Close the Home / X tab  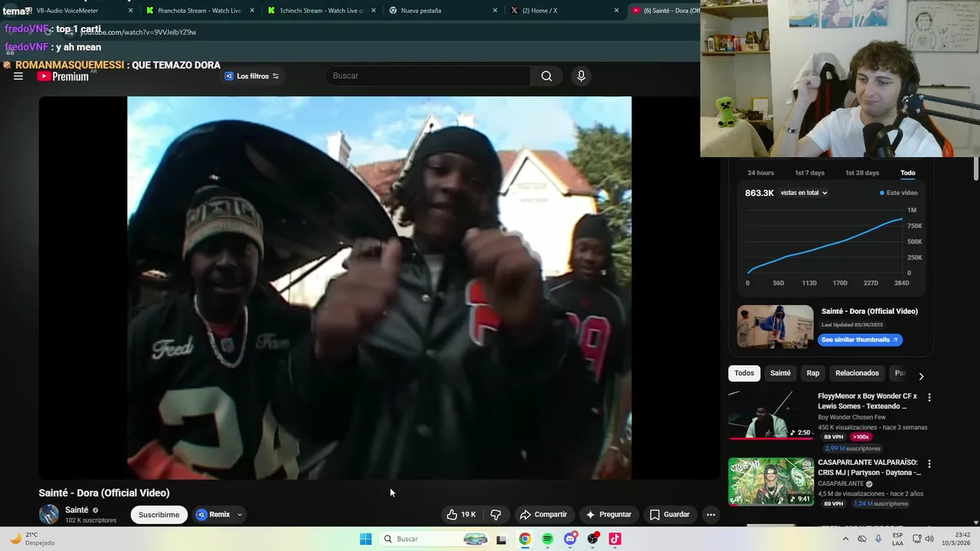(616, 11)
